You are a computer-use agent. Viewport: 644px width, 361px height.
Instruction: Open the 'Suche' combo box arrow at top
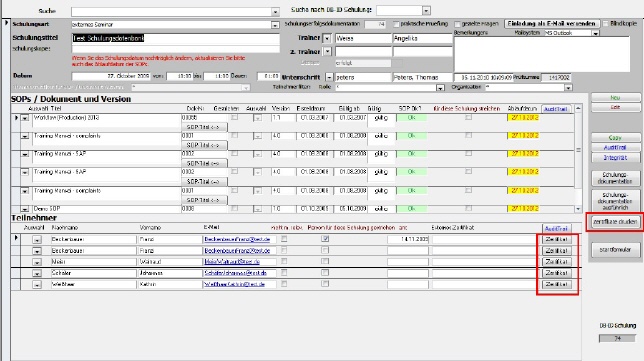point(275,11)
